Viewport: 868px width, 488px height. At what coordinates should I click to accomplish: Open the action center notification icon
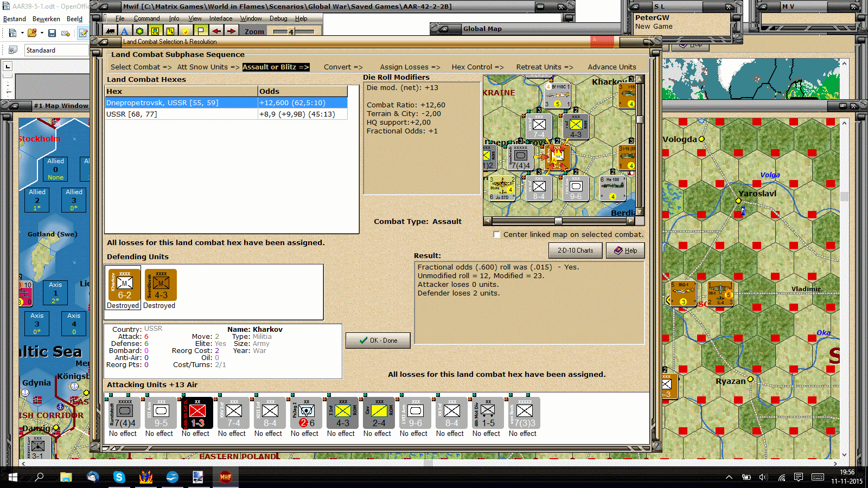(x=798, y=477)
